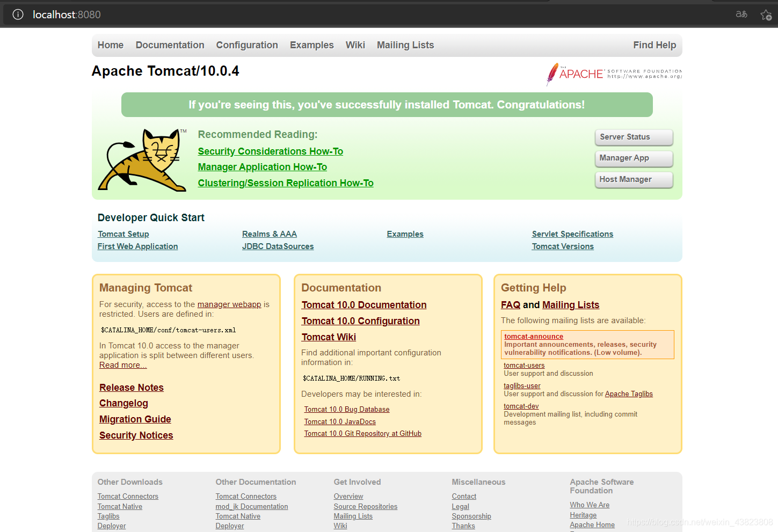Open Source Repositories footer link
The height and width of the screenshot is (532, 778).
[366, 507]
